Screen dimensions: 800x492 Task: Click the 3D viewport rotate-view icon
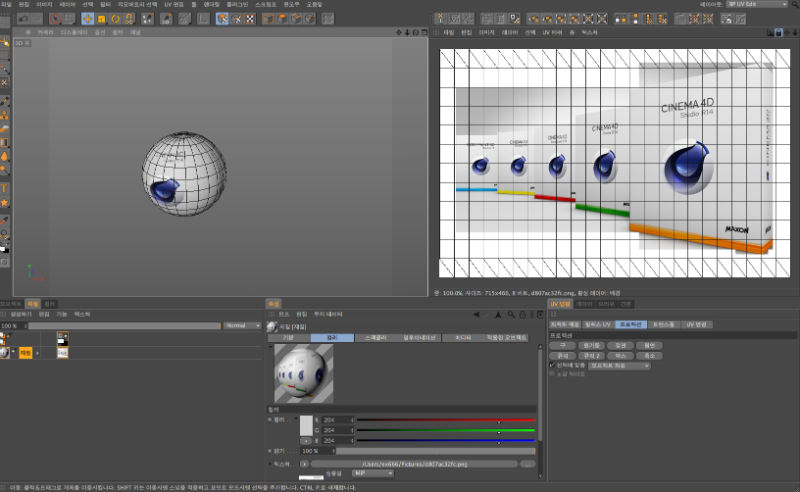(416, 32)
